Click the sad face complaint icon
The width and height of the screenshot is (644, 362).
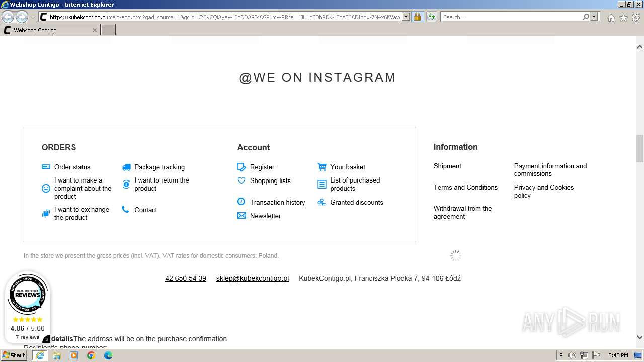click(46, 189)
